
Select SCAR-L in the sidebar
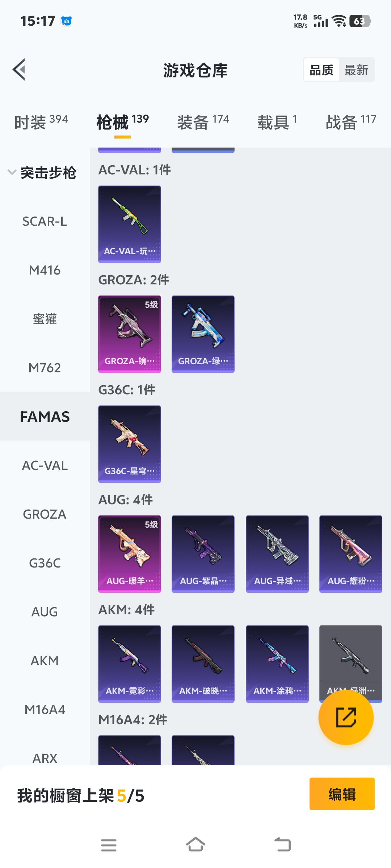45,221
